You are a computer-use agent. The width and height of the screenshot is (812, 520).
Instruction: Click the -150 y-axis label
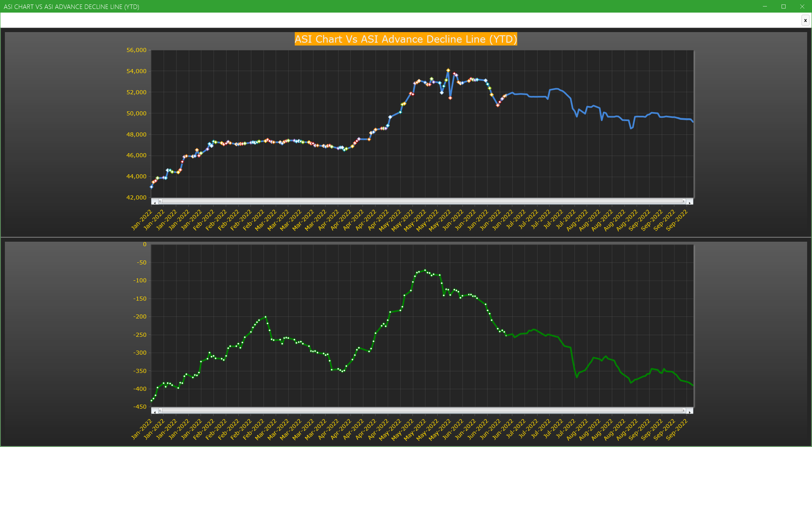pyautogui.click(x=140, y=299)
